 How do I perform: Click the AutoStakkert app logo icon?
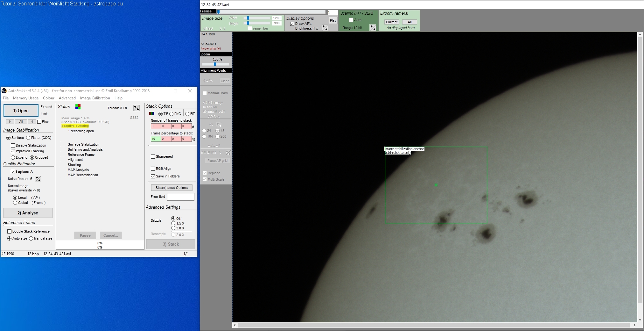point(4,91)
